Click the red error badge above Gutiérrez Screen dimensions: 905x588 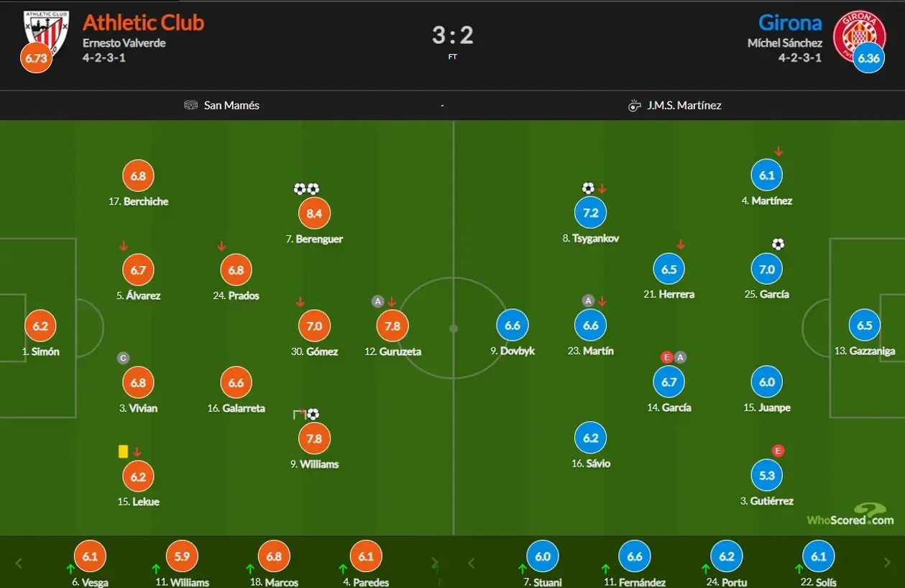tap(778, 451)
